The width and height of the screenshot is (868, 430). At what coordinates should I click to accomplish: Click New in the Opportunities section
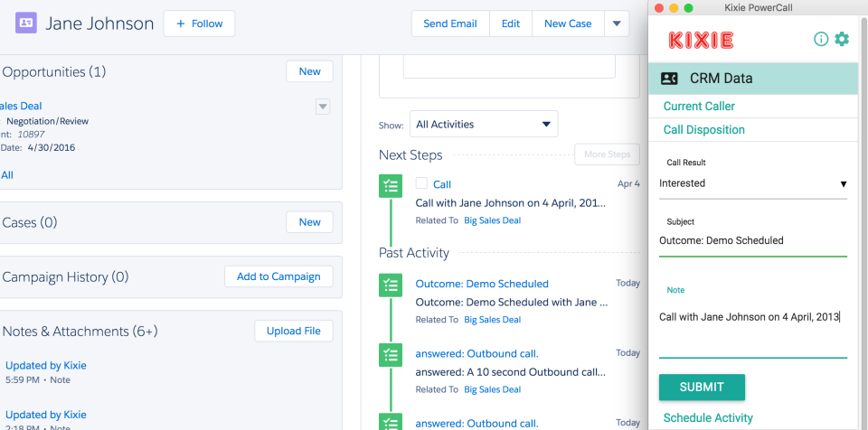click(x=309, y=71)
